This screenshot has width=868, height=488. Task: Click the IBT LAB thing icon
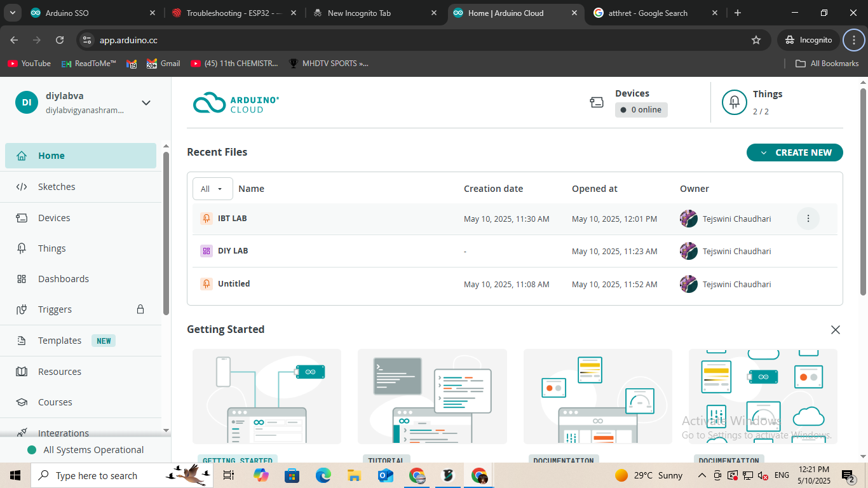click(x=207, y=219)
